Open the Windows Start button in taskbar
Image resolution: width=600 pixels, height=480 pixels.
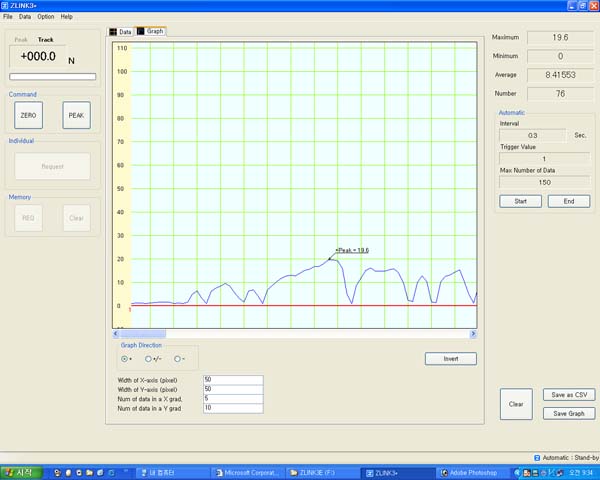point(20,471)
